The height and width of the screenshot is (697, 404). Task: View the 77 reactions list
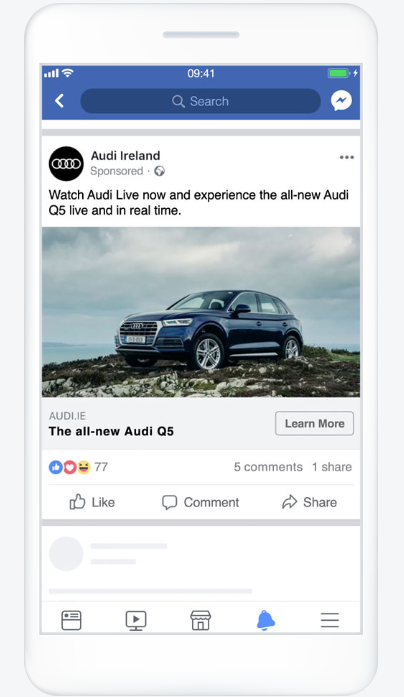click(x=78, y=467)
